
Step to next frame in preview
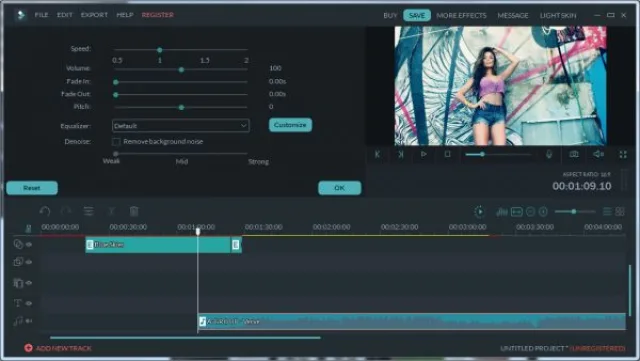point(401,154)
